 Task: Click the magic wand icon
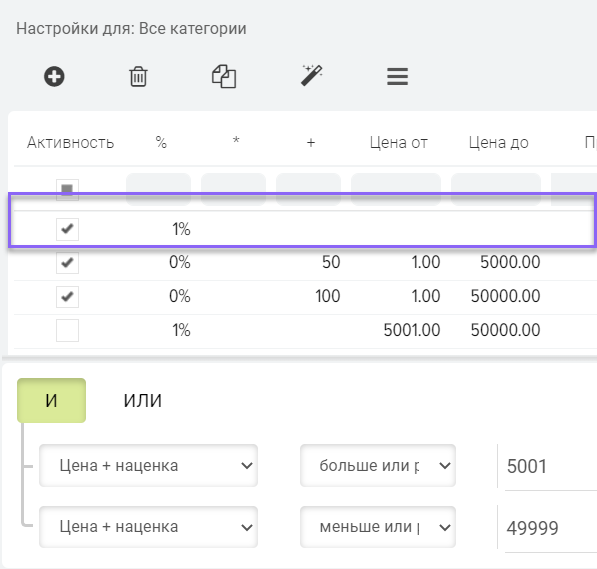[x=311, y=75]
